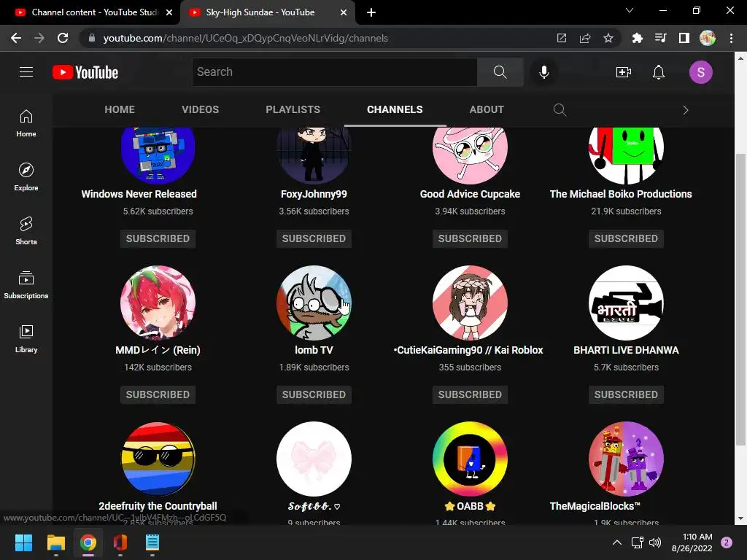
Task: Toggle subscription for BHARTI LIVE DHANWA
Action: pyautogui.click(x=626, y=394)
